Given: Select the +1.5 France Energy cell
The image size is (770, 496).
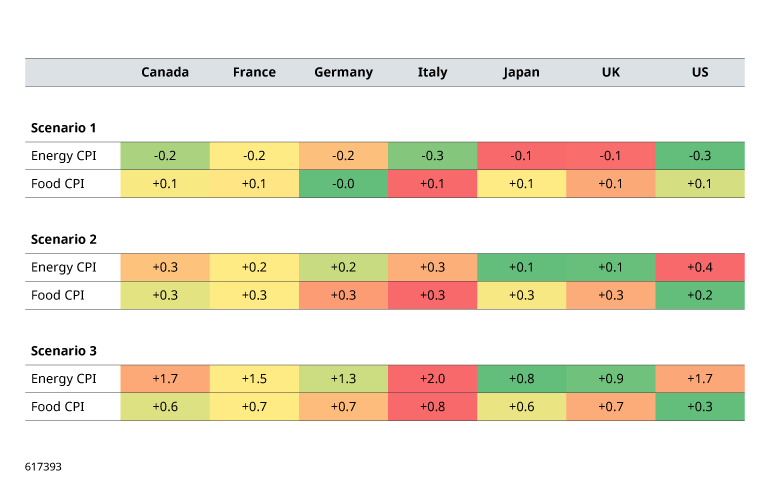Looking at the screenshot, I should click(254, 379).
